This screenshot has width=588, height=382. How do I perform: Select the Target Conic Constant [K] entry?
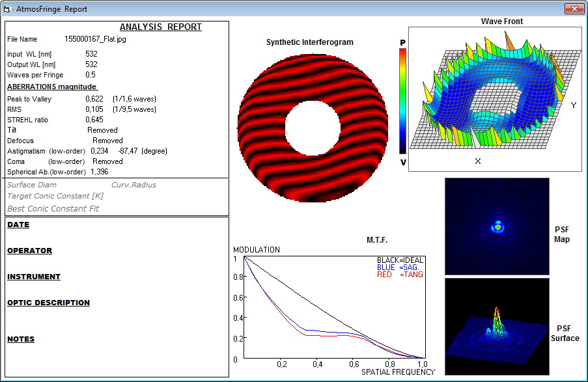[x=55, y=197]
